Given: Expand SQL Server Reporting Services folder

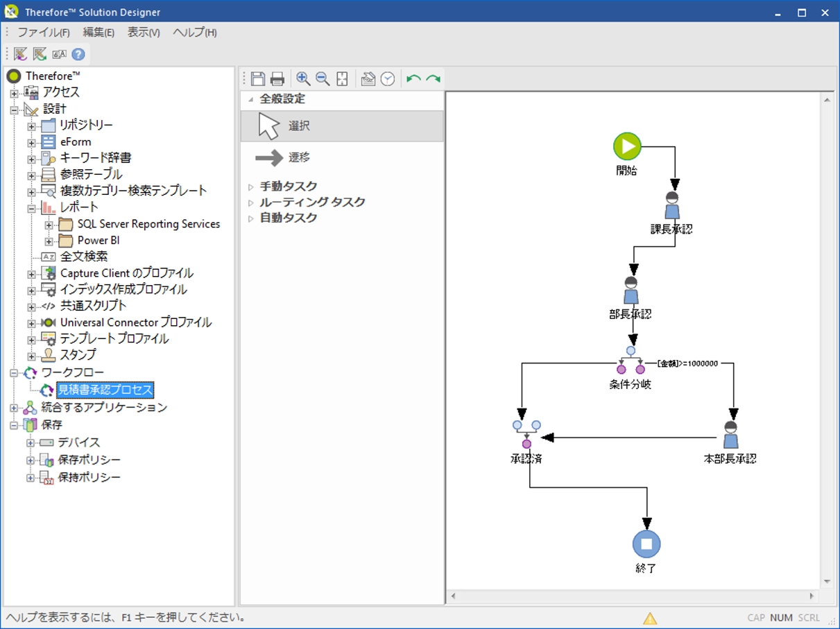Looking at the screenshot, I should pos(49,225).
